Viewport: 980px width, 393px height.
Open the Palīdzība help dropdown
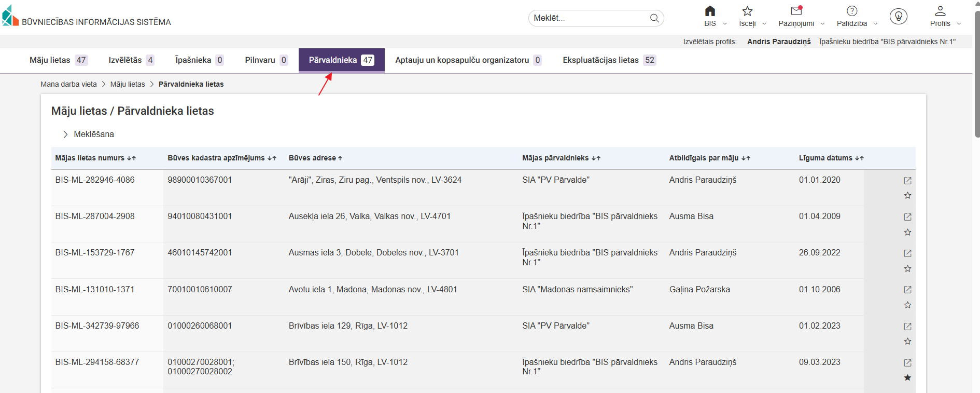[857, 17]
